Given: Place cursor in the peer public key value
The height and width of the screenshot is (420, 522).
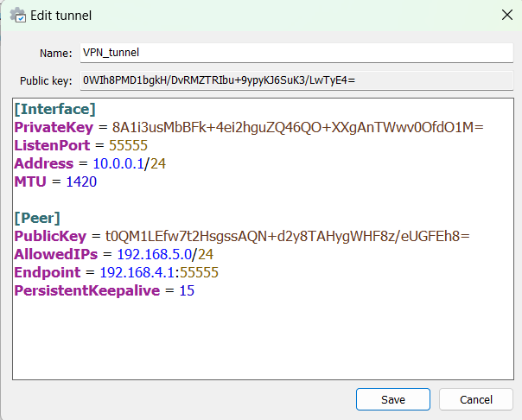Looking at the screenshot, I should 287,236.
